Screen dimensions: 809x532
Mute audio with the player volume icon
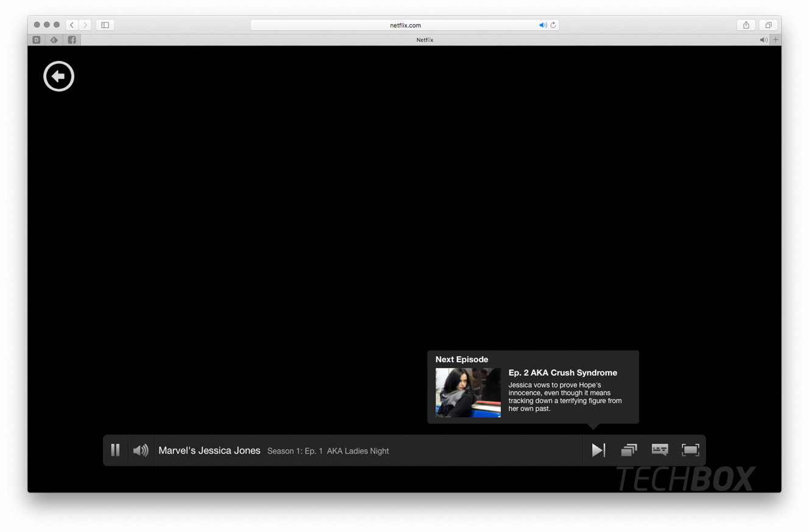(x=141, y=450)
